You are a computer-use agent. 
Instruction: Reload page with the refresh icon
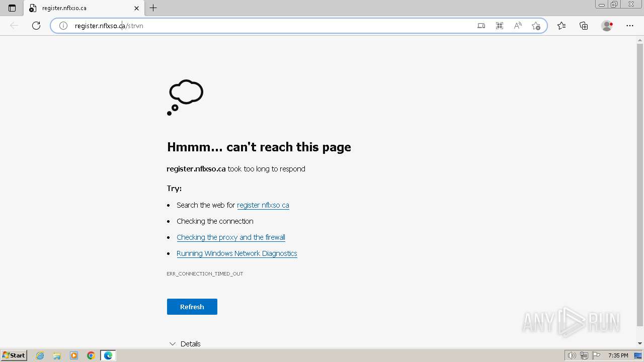tap(36, 26)
